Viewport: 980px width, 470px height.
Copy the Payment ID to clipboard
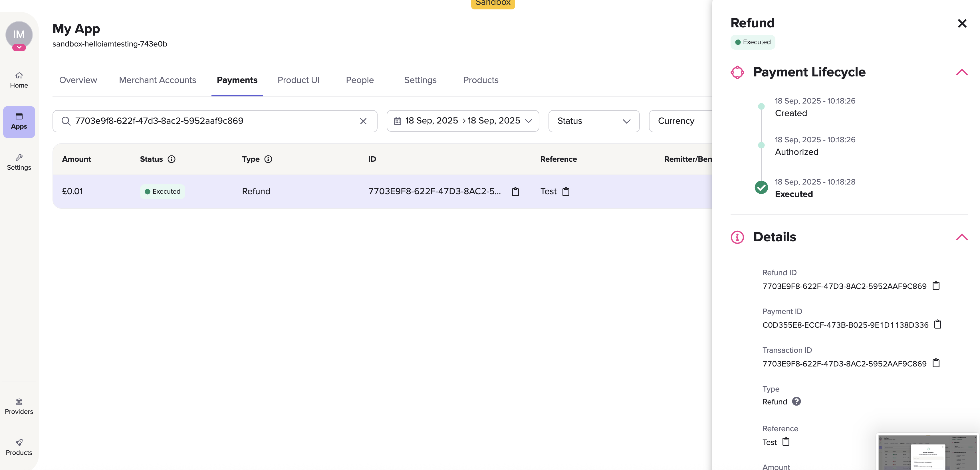[938, 324]
